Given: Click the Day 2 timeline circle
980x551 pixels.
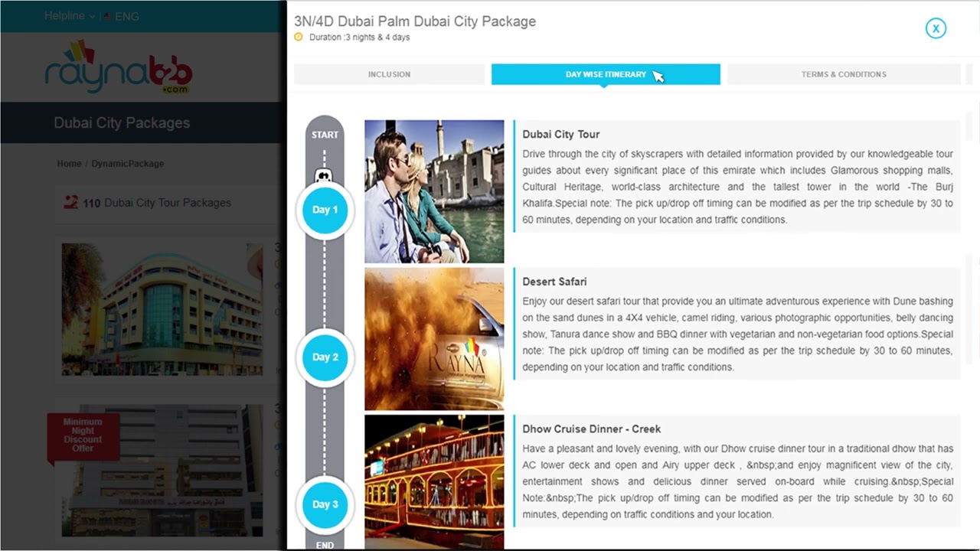Looking at the screenshot, I should click(x=325, y=357).
